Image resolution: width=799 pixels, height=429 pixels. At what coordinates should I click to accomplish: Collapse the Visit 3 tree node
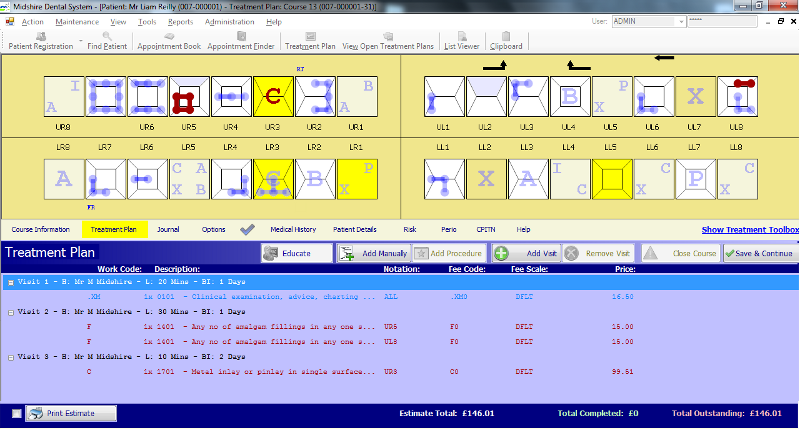11,357
